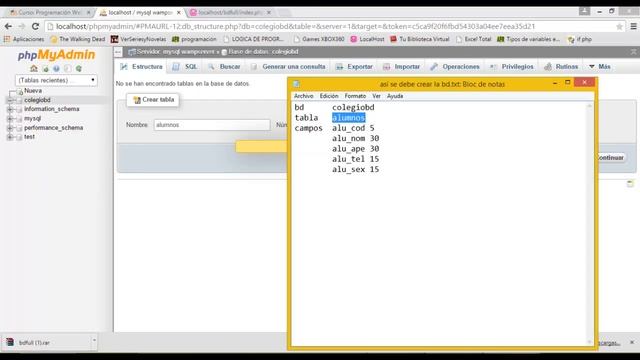The height and width of the screenshot is (360, 640).
Task: Select information_schema in the database tree
Action: [x=51, y=109]
